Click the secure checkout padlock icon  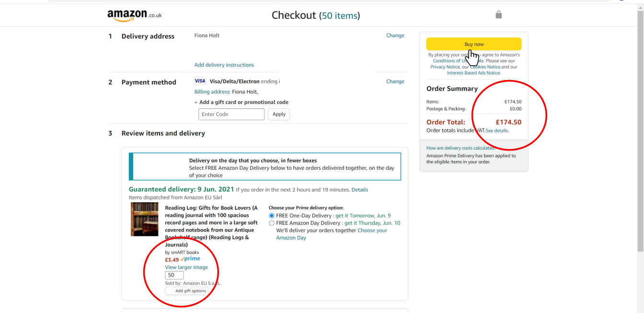click(498, 15)
